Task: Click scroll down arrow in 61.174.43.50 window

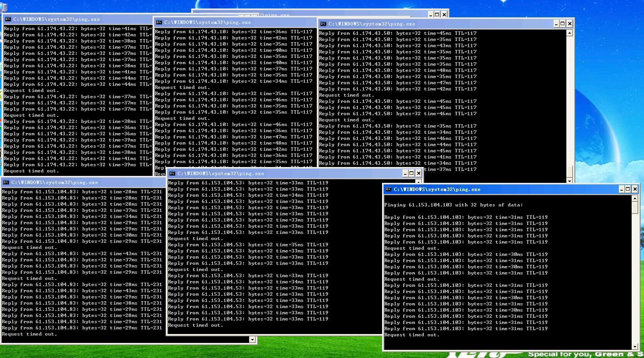Action: click(569, 181)
